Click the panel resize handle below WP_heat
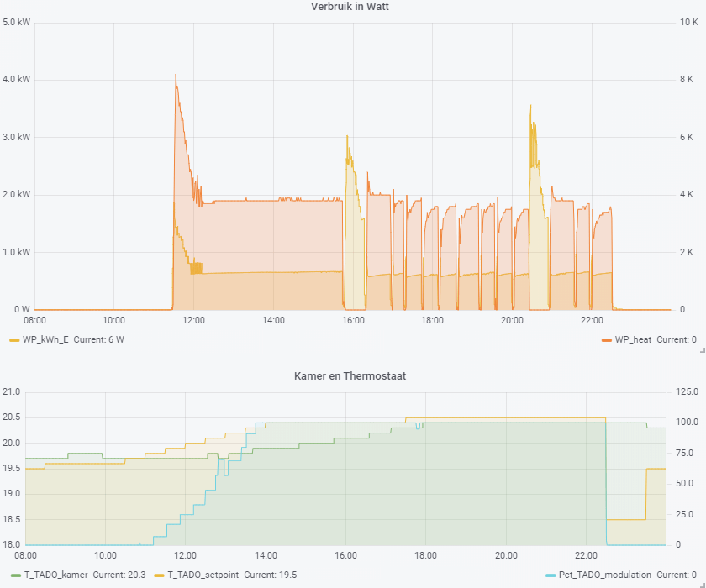The image size is (706, 588). pyautogui.click(x=703, y=350)
